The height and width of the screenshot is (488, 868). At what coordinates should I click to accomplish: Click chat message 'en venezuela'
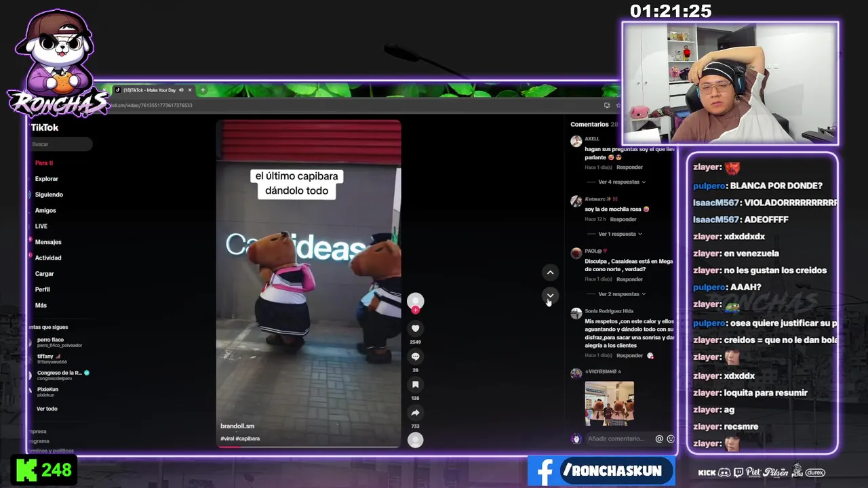click(751, 253)
